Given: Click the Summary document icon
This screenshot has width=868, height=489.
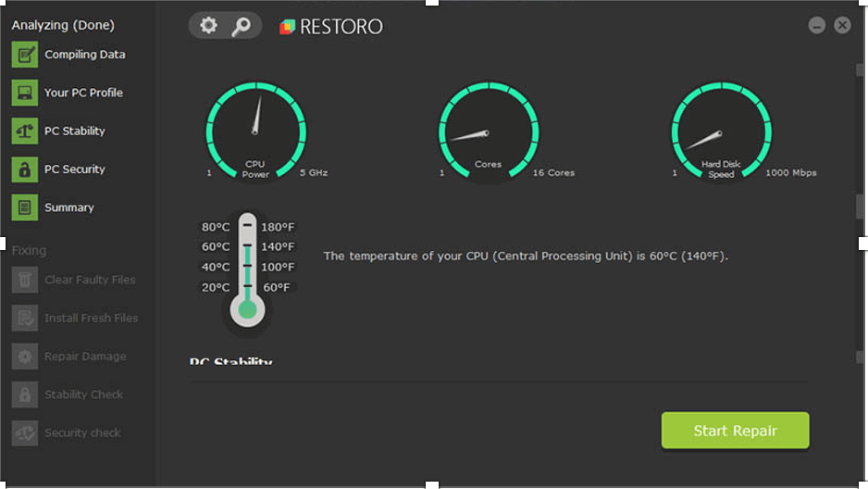Looking at the screenshot, I should [25, 207].
